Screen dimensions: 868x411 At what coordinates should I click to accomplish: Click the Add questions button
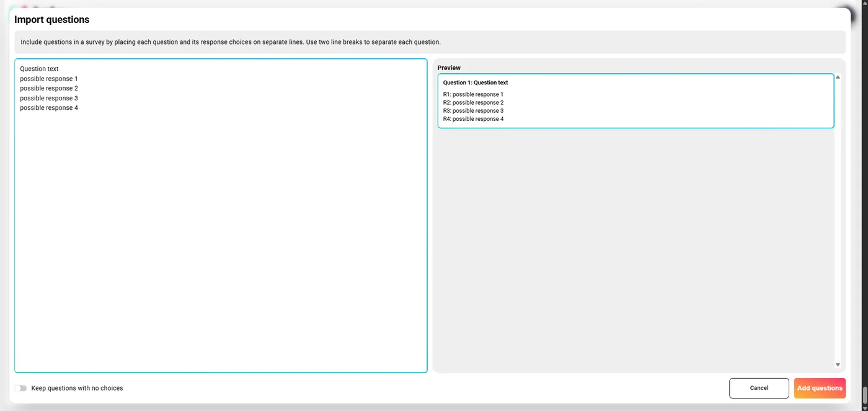820,388
